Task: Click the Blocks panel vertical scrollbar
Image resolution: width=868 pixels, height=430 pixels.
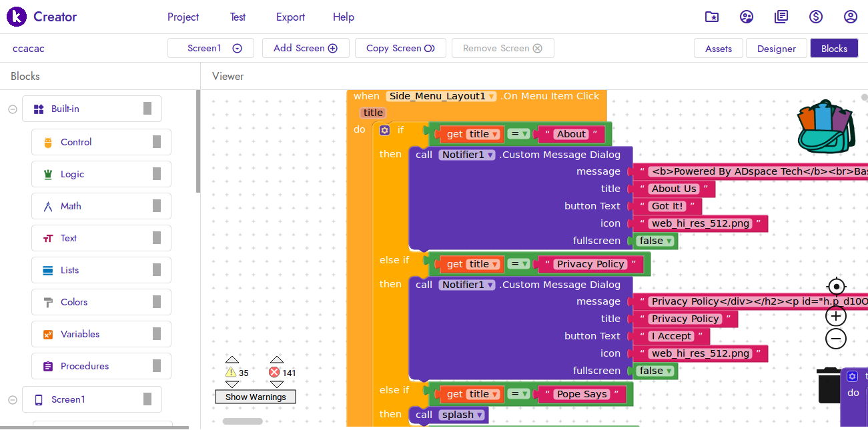Action: 197,141
